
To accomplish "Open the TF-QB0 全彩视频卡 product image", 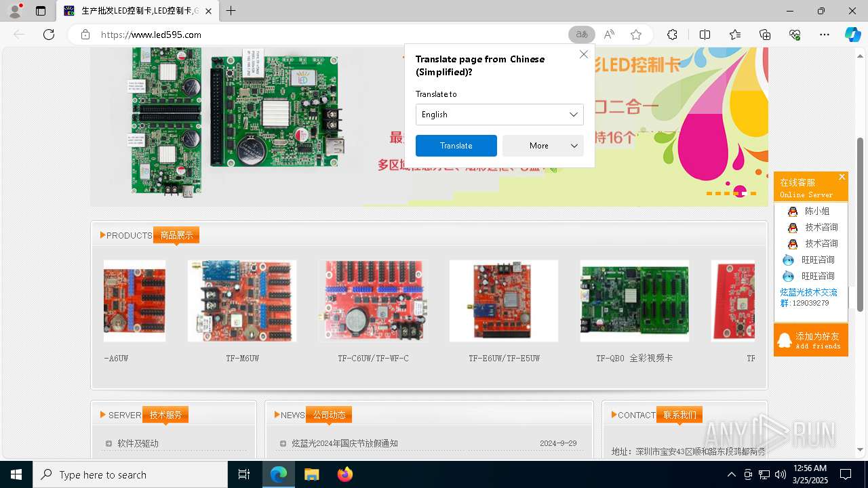I will (x=635, y=301).
